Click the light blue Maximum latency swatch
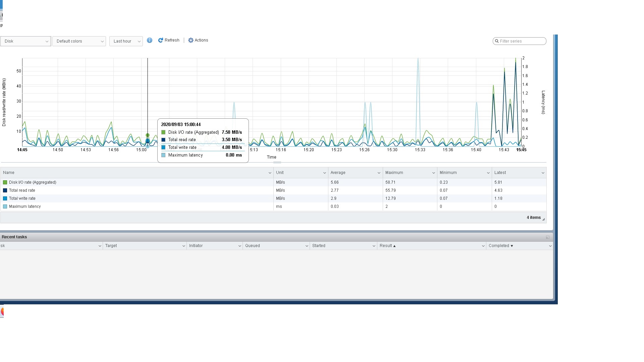 click(5, 206)
